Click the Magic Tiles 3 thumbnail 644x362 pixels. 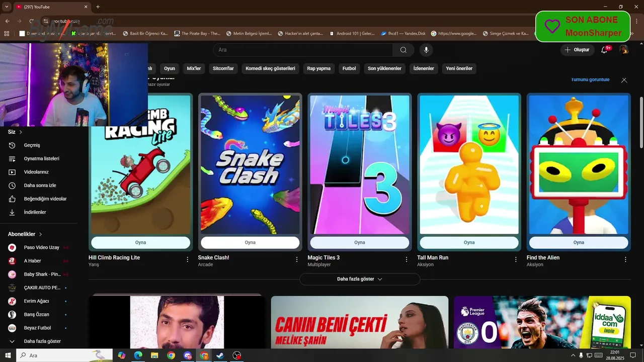(359, 164)
